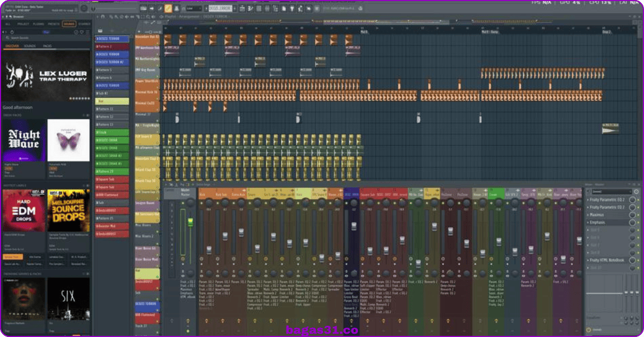Screen dimensions: 644x337
Task: Open the piano roll from top toolbar
Action: tap(251, 9)
